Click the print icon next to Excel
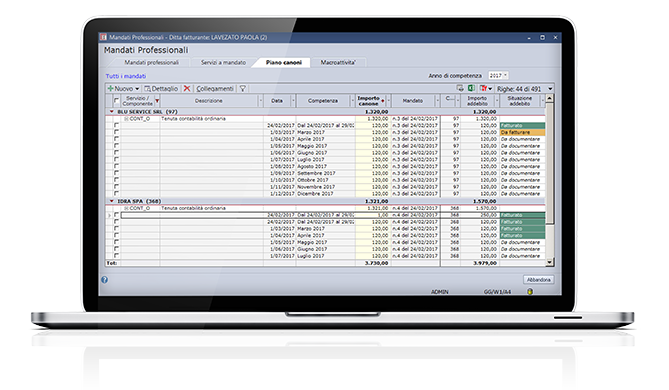Viewport: 669px width, 390px height. pos(460,88)
